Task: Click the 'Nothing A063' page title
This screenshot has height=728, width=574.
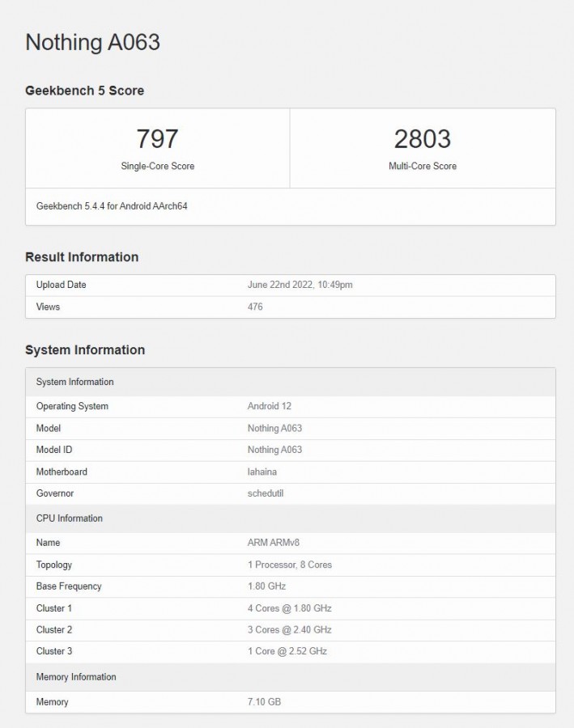Action: tap(92, 43)
